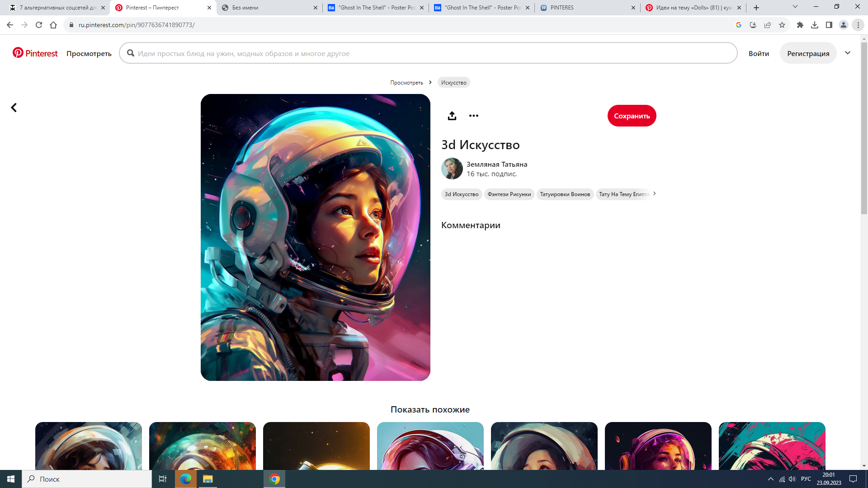Switch to the PINTERES tab

pyautogui.click(x=587, y=8)
